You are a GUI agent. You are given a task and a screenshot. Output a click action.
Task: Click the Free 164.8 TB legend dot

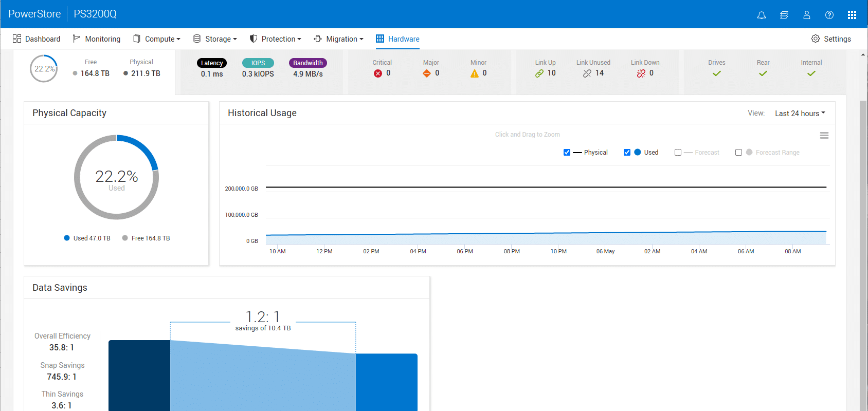(125, 238)
